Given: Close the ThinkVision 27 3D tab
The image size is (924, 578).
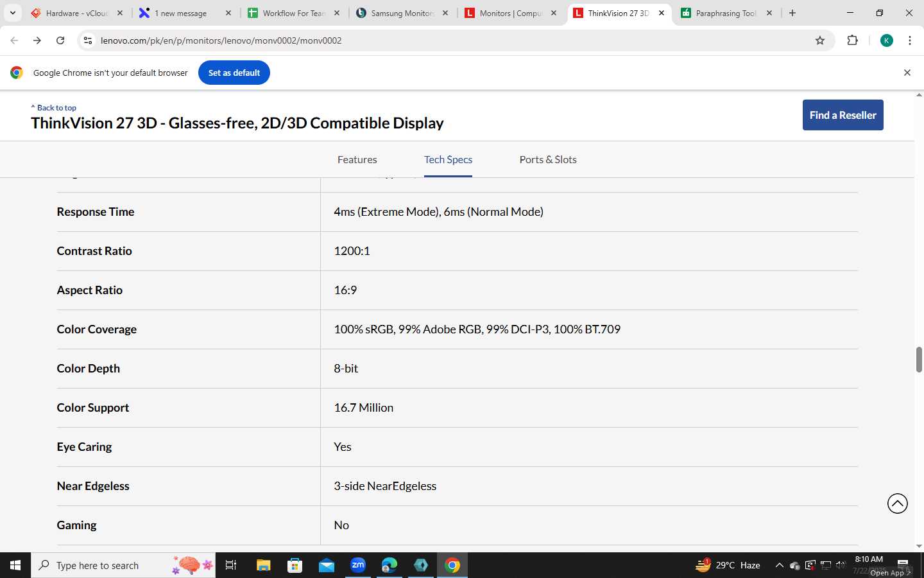Looking at the screenshot, I should click(x=662, y=13).
